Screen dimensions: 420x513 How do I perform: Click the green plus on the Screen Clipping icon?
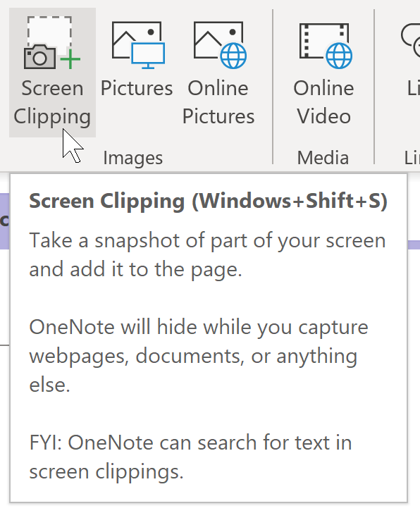coord(70,59)
